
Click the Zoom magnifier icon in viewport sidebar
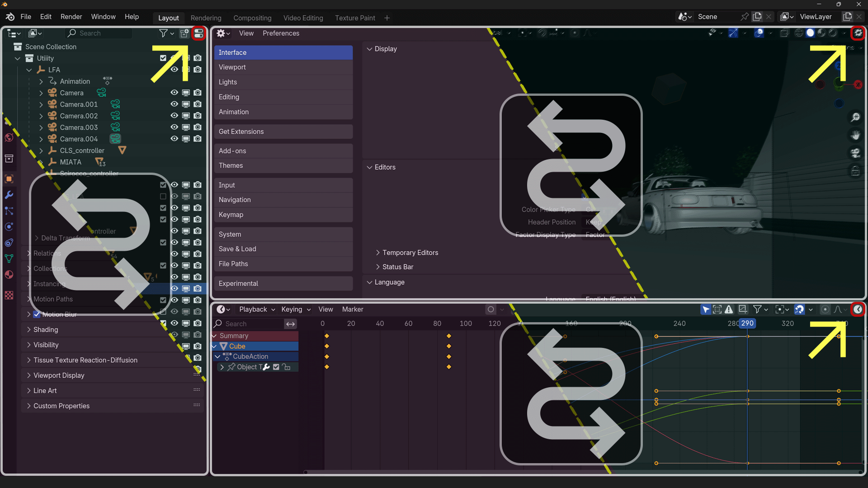click(855, 117)
